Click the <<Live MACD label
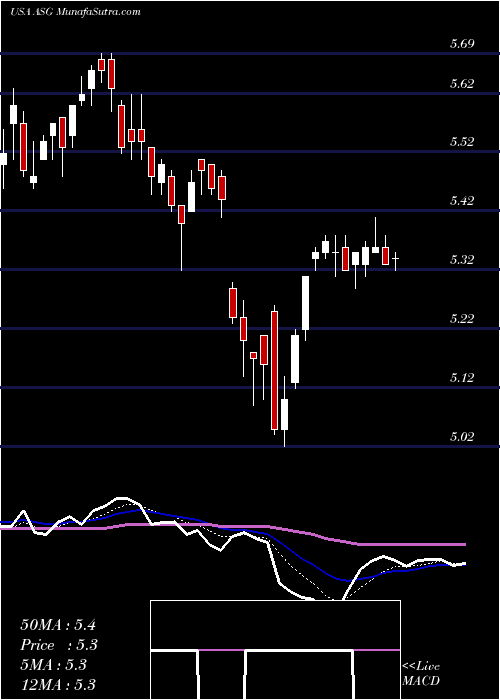The height and width of the screenshot is (700, 500). click(x=421, y=674)
